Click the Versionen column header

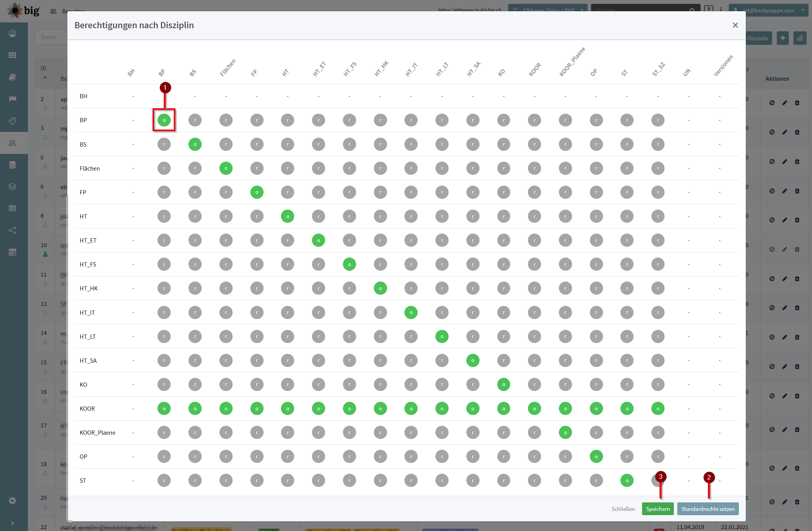click(x=723, y=66)
